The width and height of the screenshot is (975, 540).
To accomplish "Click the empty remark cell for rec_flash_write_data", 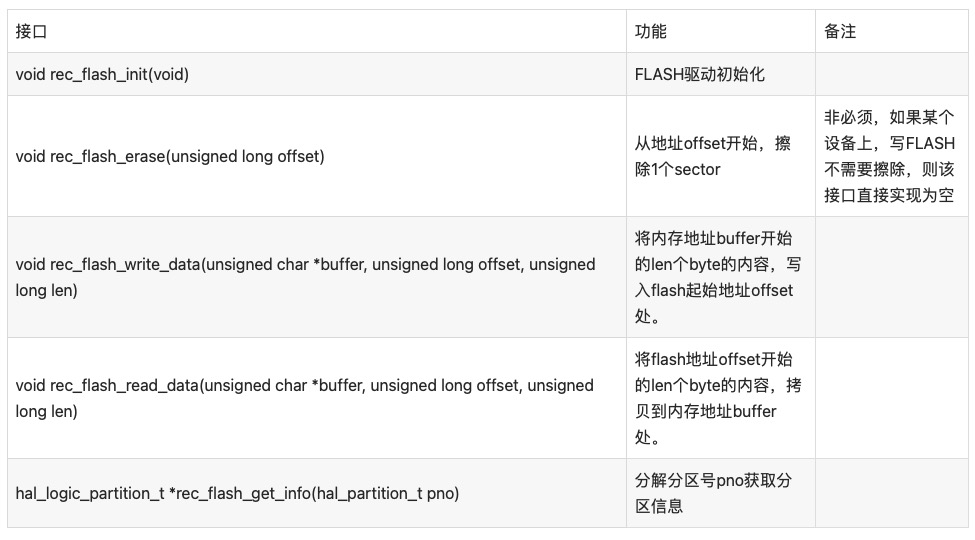I will point(892,277).
